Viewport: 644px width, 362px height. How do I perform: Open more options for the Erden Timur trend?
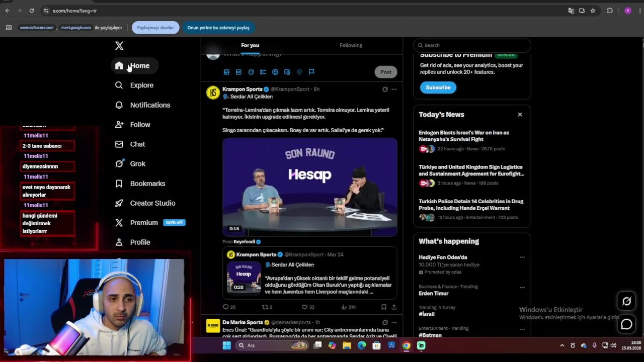(x=522, y=288)
